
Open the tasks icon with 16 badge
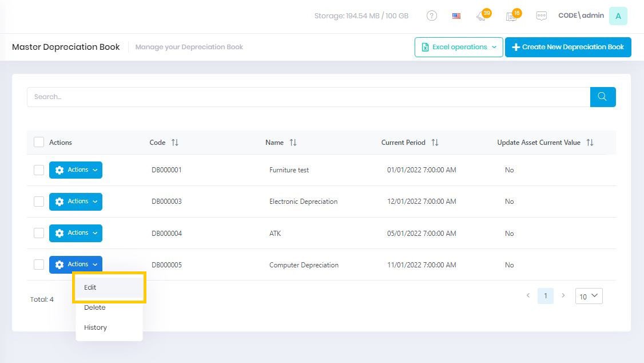click(511, 16)
